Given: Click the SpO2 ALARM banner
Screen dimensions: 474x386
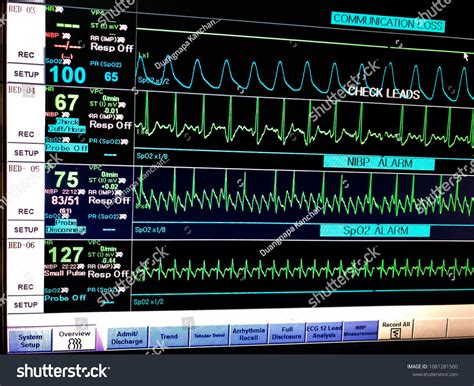Looking at the screenshot, I should point(375,231).
